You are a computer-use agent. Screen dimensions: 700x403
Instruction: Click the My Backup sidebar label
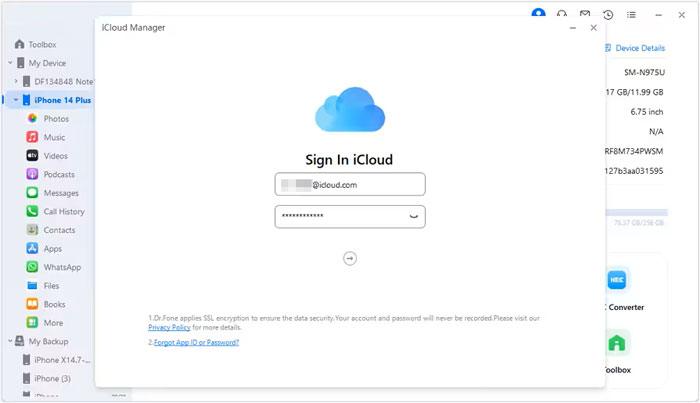49,341
